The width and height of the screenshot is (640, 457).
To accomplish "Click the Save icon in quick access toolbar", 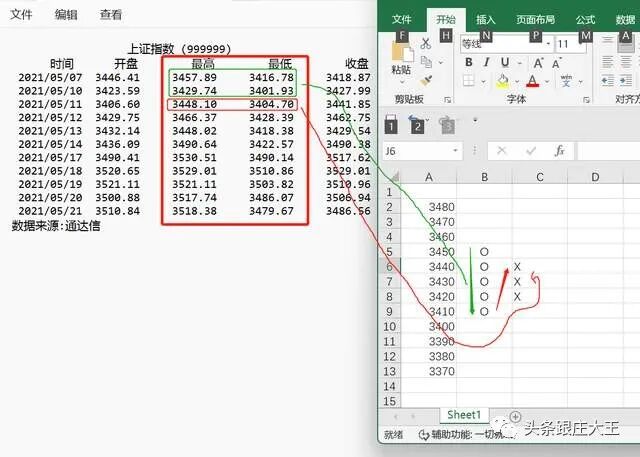I will click(391, 124).
